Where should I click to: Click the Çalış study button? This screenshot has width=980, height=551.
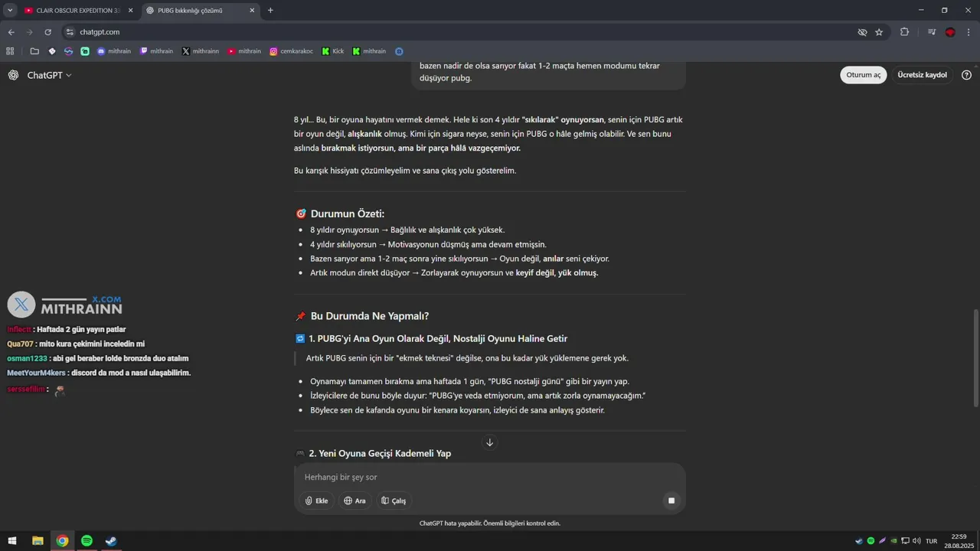tap(394, 500)
